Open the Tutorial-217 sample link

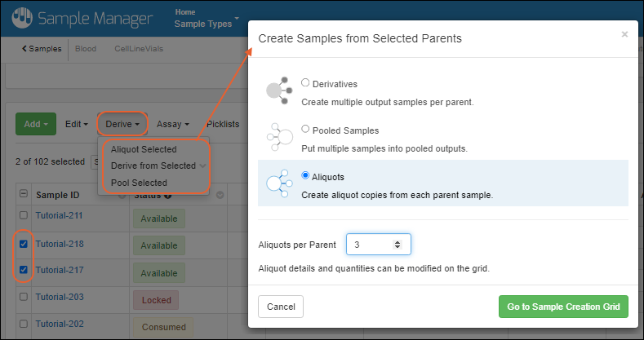pos(60,270)
